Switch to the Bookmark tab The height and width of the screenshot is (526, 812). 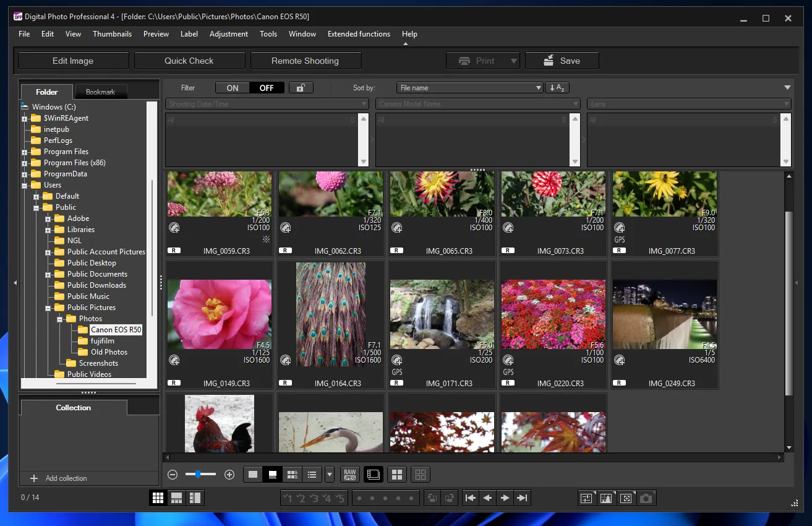coord(100,92)
